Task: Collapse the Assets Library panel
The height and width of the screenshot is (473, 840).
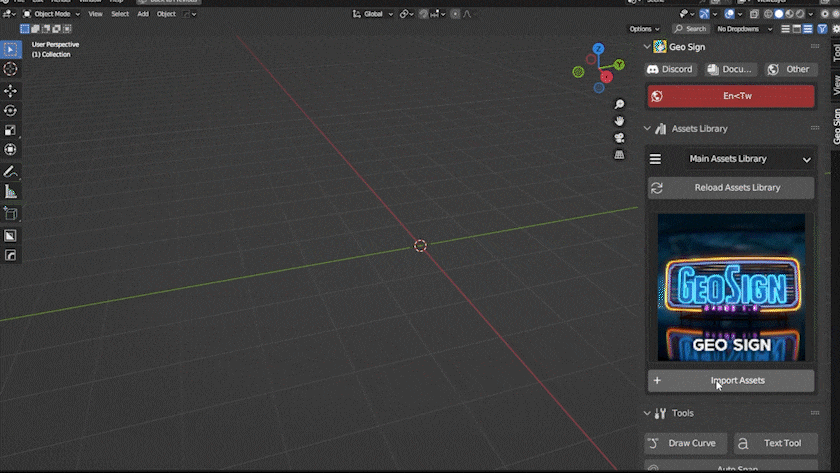Action: pyautogui.click(x=648, y=129)
